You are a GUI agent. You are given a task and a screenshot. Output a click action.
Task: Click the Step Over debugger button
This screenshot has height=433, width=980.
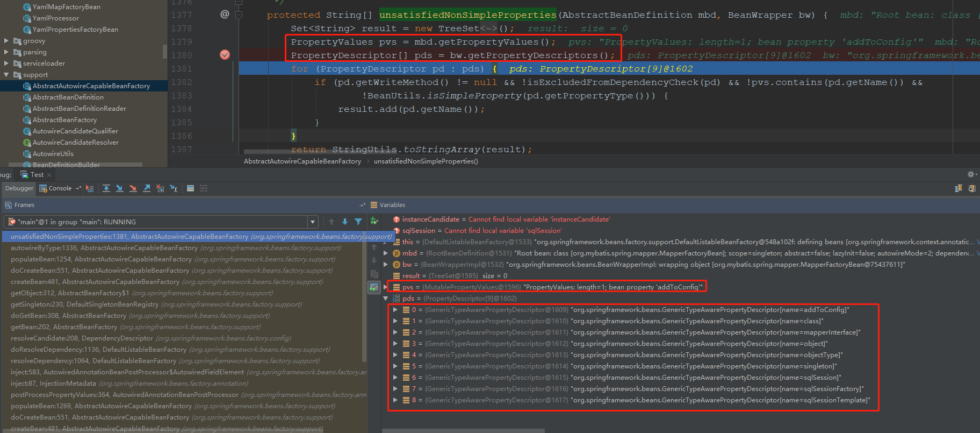(x=106, y=188)
